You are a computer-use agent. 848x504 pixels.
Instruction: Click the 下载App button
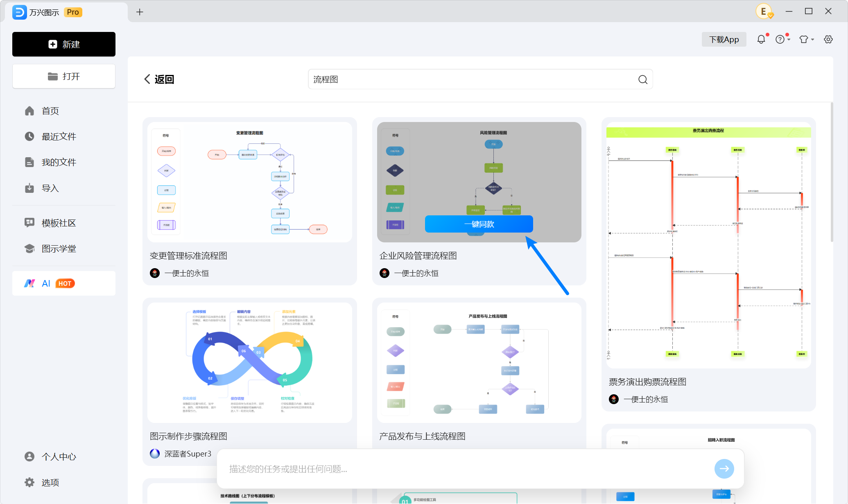pyautogui.click(x=724, y=39)
